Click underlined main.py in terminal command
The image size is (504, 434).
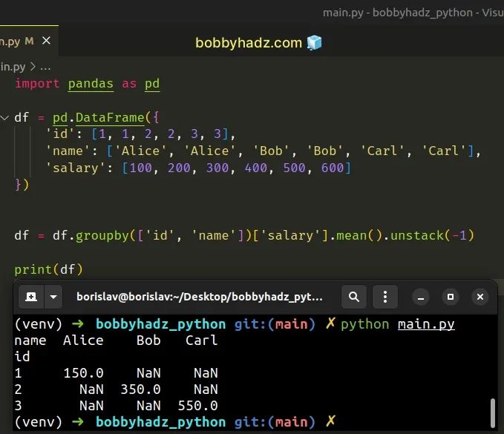pos(426,324)
